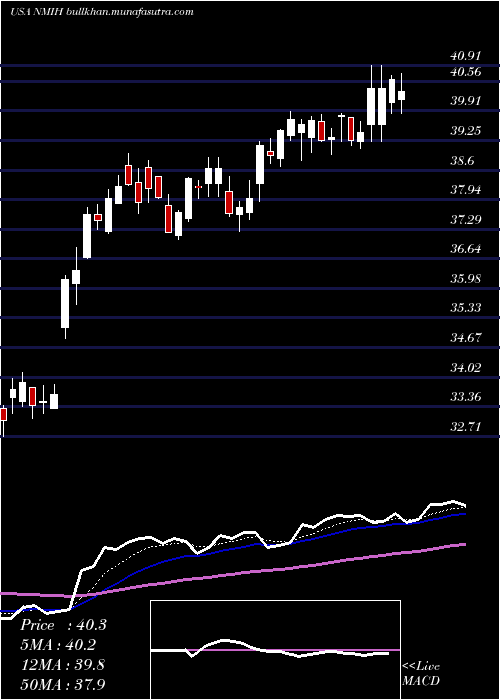Image resolution: width=500 pixels, height=700 pixels.
Task: Click the last candlestick on the chart
Action: pyautogui.click(x=401, y=95)
